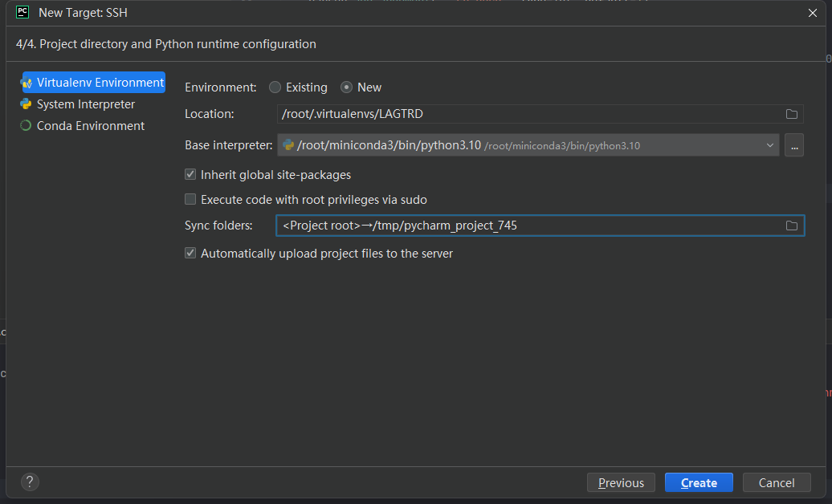Select Conda Environment option

pos(90,126)
